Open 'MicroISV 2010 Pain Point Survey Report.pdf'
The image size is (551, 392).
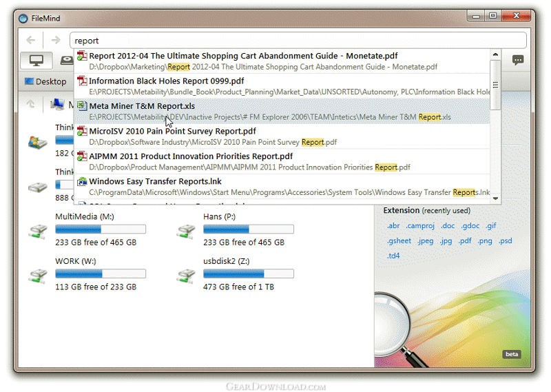point(282,136)
